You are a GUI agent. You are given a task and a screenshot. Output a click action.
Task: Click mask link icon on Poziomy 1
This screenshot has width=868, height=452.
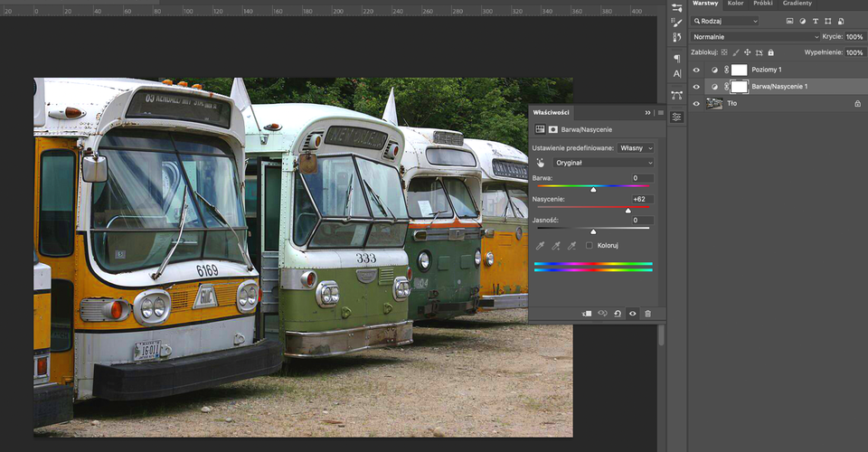[727, 70]
